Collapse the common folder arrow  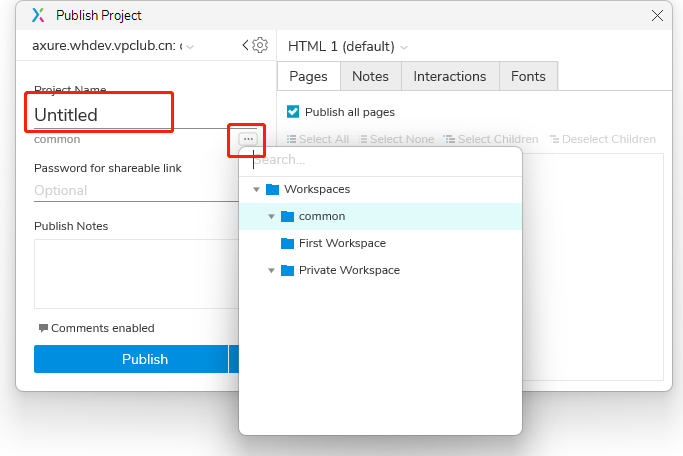271,216
